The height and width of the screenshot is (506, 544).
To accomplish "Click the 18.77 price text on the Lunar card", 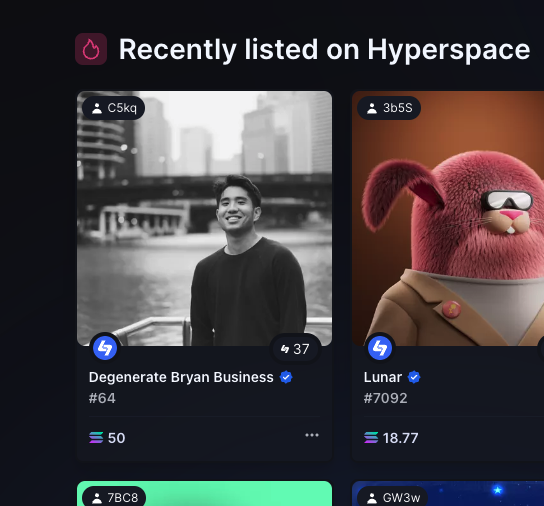I will [400, 438].
